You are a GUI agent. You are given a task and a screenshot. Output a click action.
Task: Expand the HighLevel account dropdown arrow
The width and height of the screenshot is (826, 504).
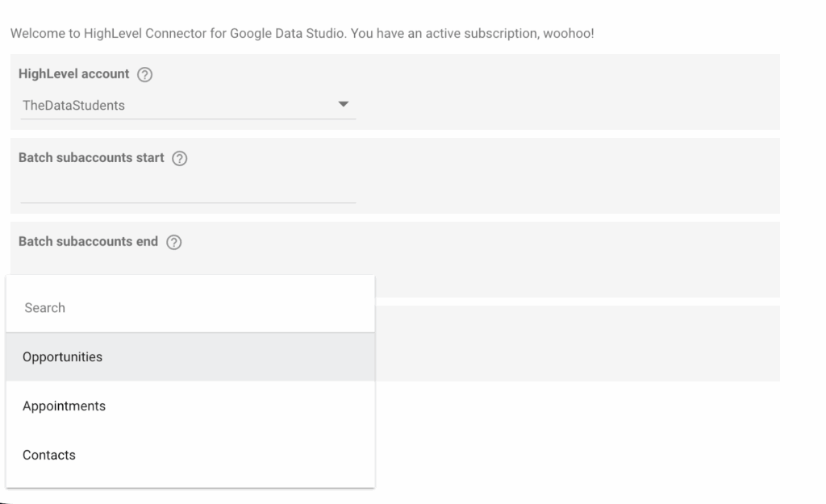(344, 105)
